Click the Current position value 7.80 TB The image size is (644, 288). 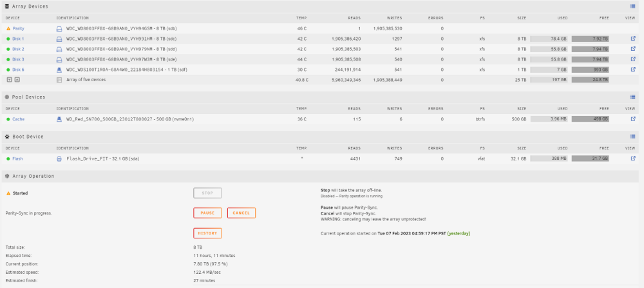(211, 264)
